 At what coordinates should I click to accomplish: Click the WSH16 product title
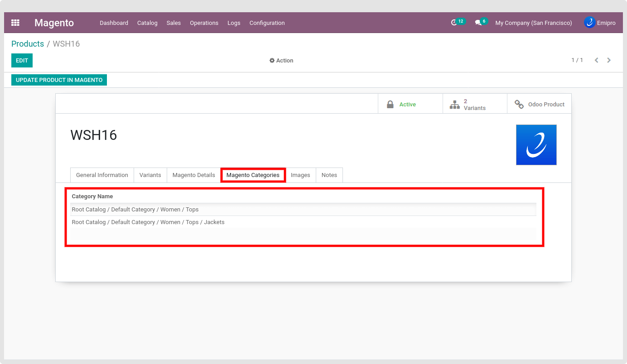pyautogui.click(x=94, y=135)
